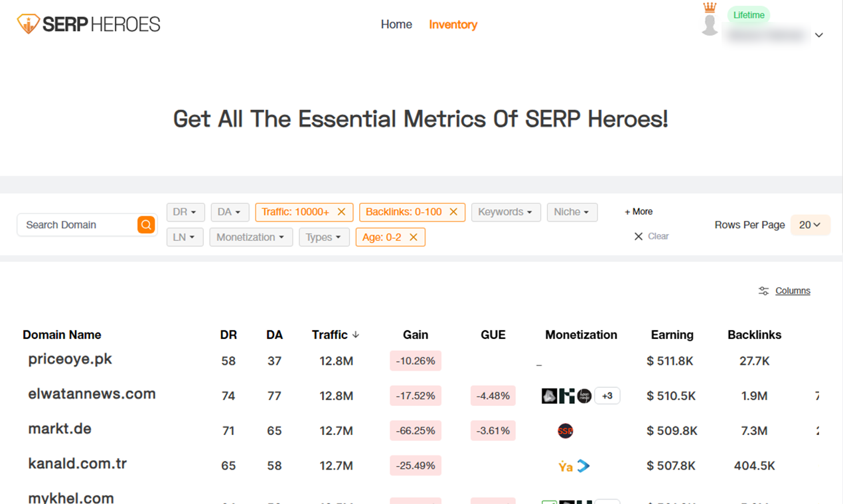
Task: Click the -66.25% gain badge for markt.de
Action: pyautogui.click(x=416, y=431)
